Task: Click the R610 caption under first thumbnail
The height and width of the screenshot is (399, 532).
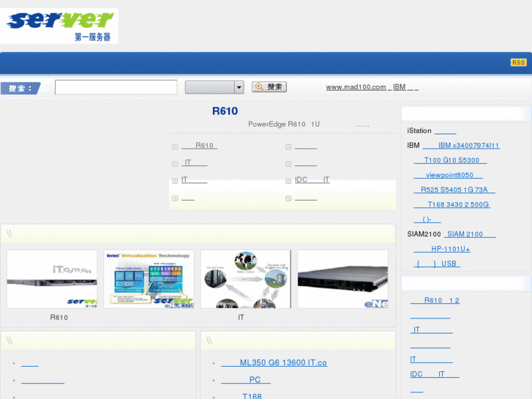Action: [59, 318]
